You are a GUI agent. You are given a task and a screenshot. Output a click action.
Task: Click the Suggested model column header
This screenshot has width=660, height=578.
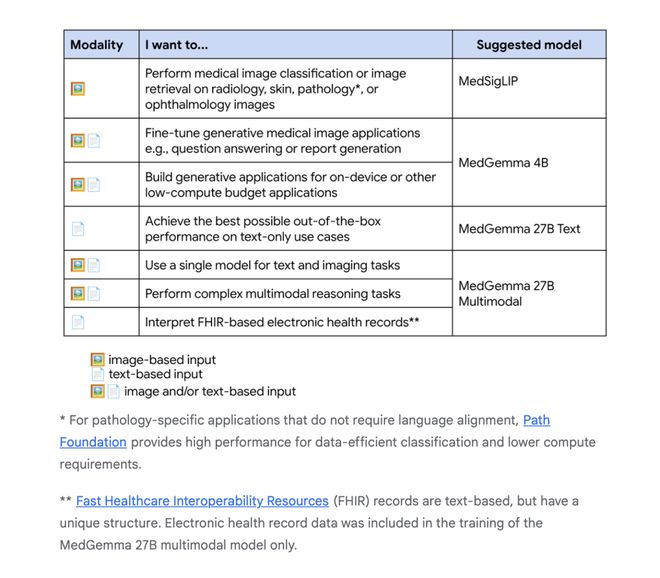pos(529,45)
